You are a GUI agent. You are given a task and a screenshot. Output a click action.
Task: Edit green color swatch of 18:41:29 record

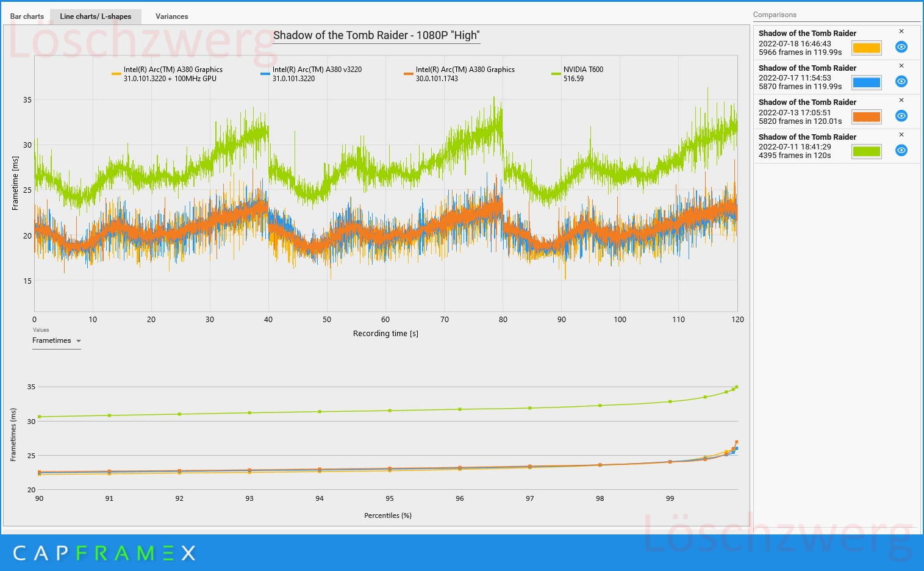coord(867,151)
